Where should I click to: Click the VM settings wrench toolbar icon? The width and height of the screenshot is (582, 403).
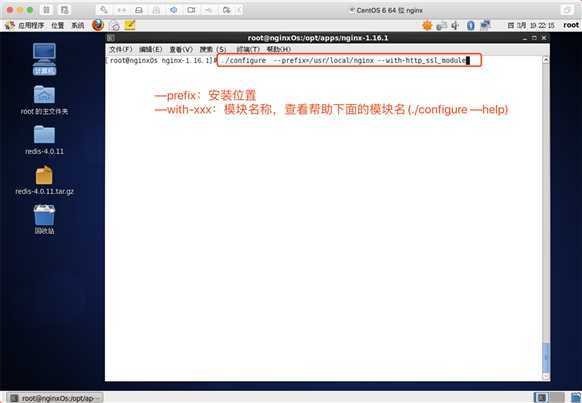click(104, 10)
